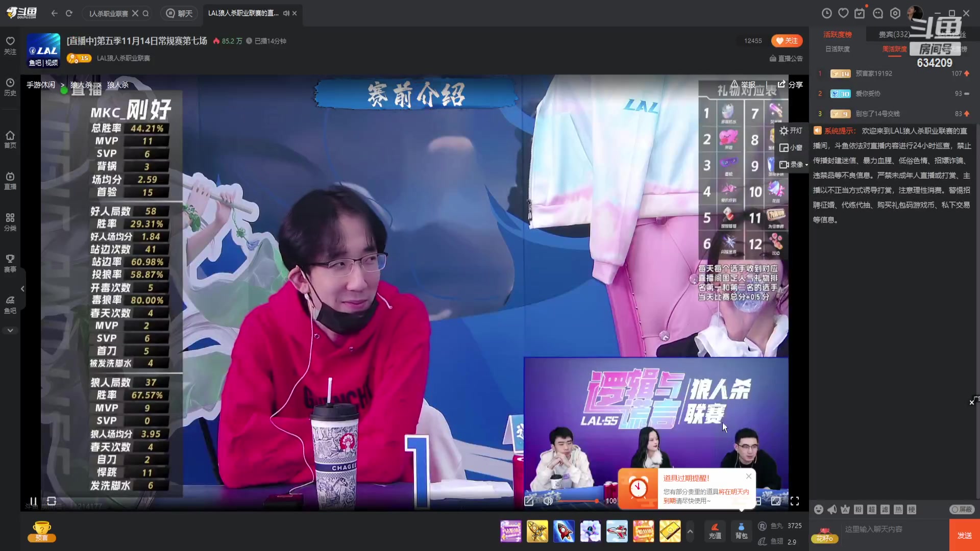Report the stream with 举报

[743, 84]
